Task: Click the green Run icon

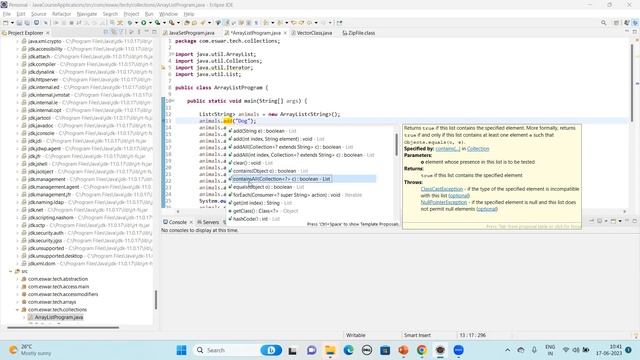Action: 143,23
